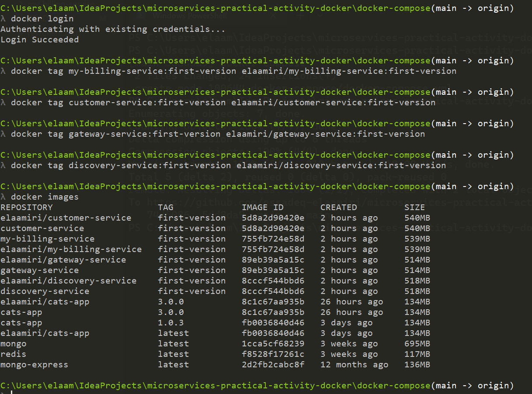Screen dimensions: 532x394
Task: Click the 'Login Succeeded' message
Action: click(x=40, y=40)
